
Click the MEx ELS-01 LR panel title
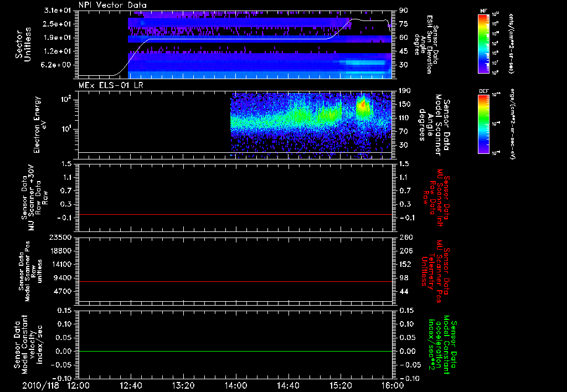pyautogui.click(x=111, y=86)
